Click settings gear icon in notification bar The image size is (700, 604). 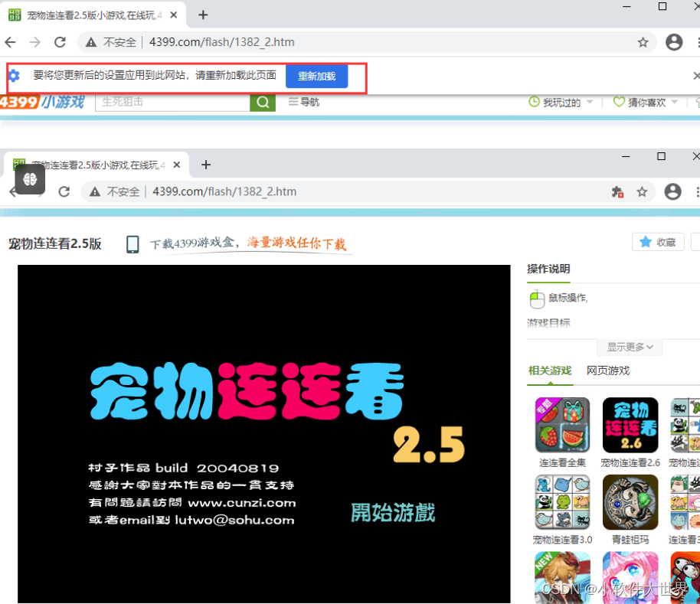15,75
